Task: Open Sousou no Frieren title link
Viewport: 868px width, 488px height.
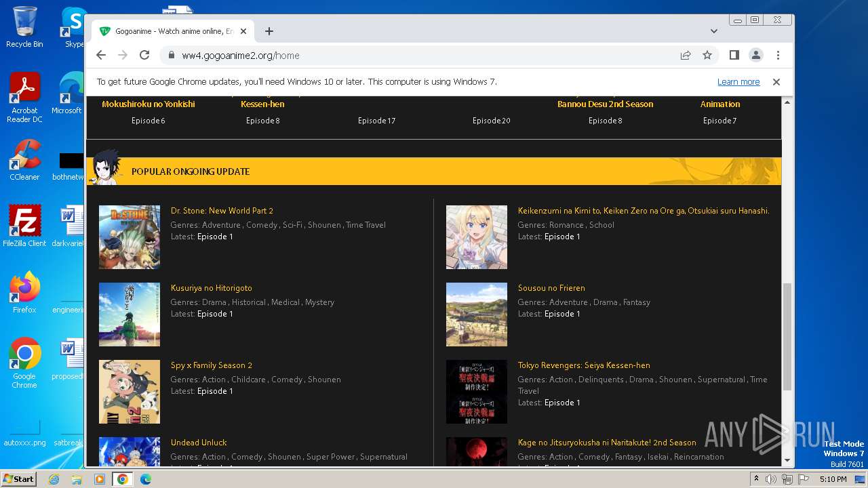Action: tap(551, 288)
